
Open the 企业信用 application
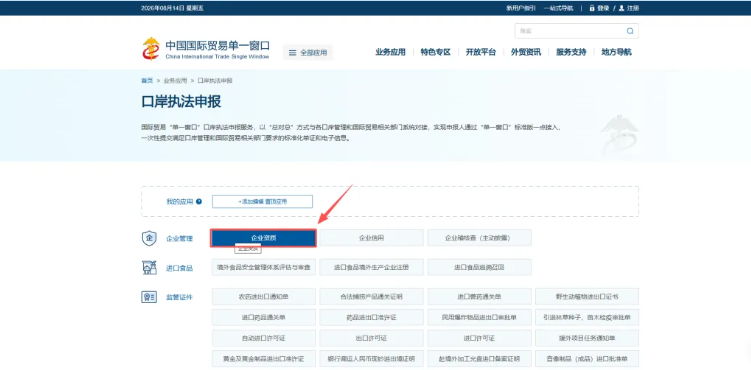[372, 238]
